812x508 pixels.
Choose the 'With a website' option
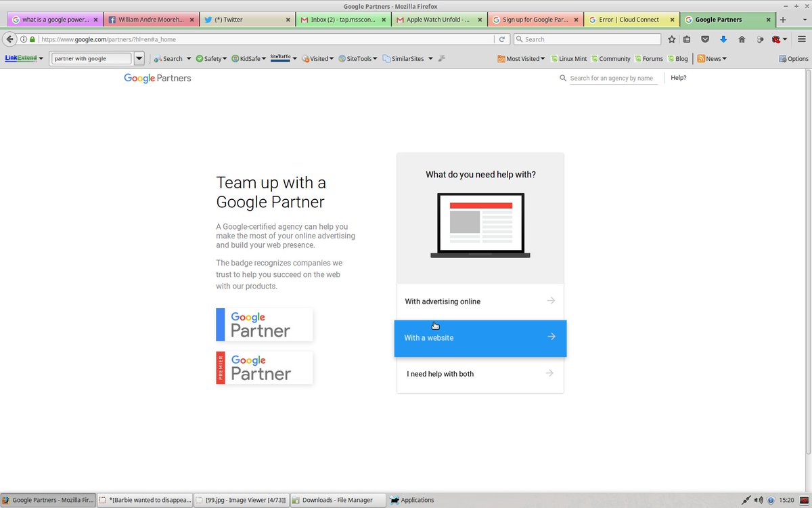[x=480, y=338]
